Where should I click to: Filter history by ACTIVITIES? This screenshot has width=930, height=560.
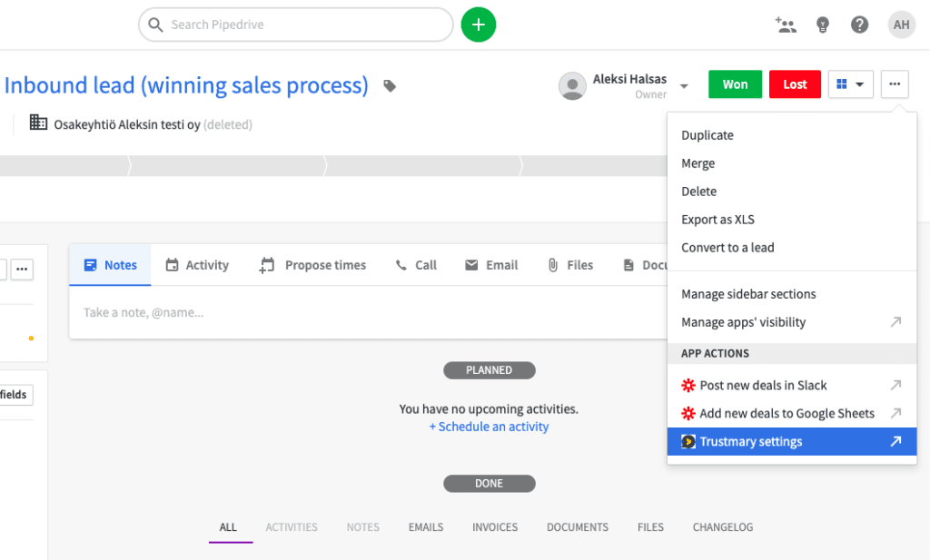click(292, 527)
